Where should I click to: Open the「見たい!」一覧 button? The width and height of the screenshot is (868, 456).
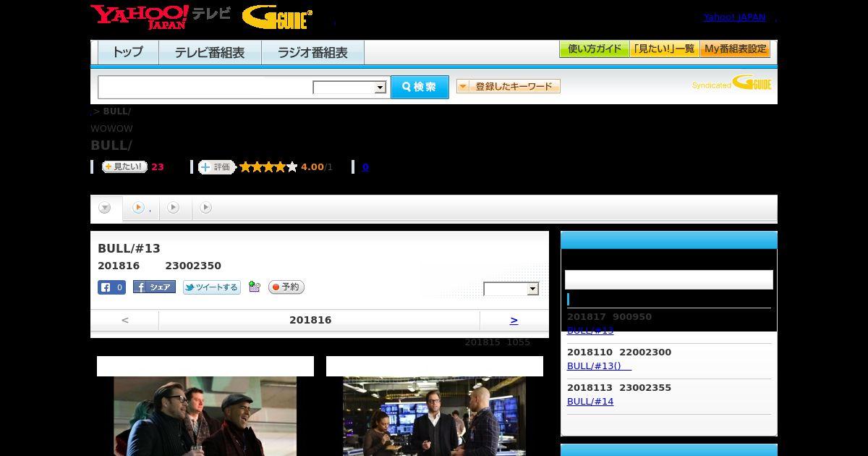click(664, 49)
